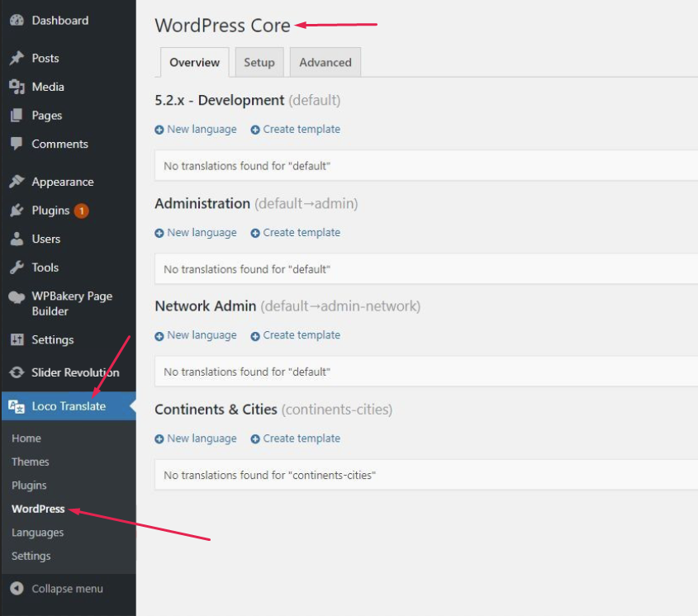
Task: Click the "5.2.x - Development" heading
Action: (220, 100)
